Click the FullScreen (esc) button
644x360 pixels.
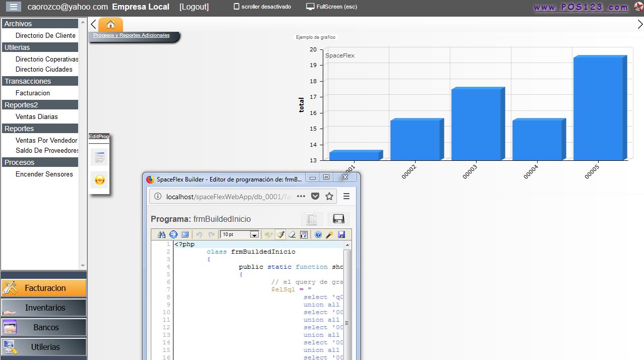coord(332,7)
